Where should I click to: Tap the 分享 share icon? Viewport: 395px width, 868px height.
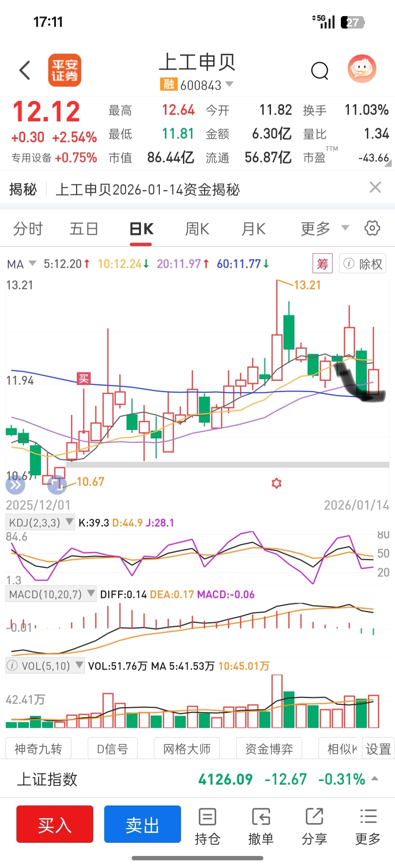314,826
